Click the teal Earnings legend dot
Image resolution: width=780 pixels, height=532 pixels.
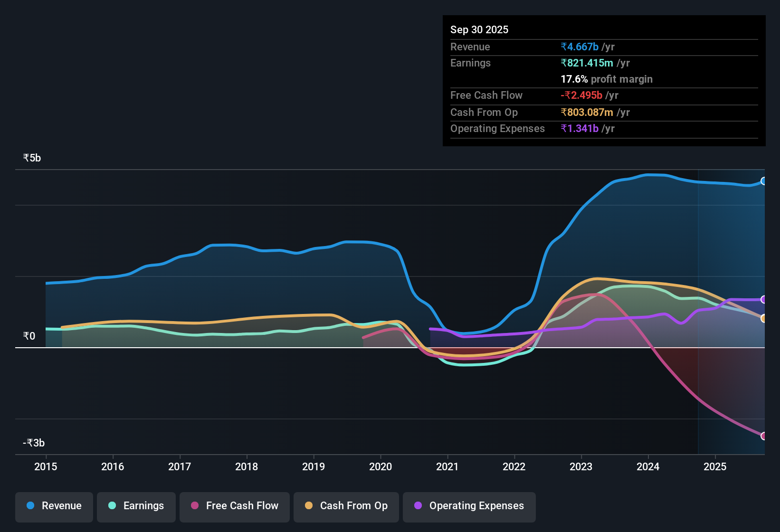click(x=112, y=506)
